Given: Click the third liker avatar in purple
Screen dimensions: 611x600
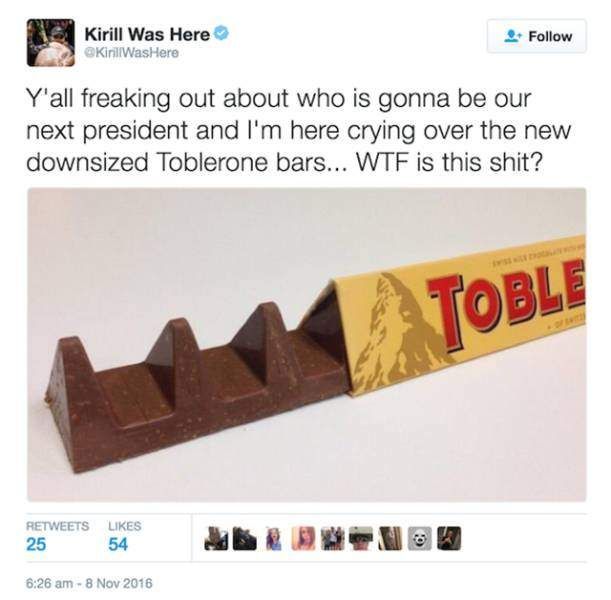Looking at the screenshot, I should pos(274,538).
